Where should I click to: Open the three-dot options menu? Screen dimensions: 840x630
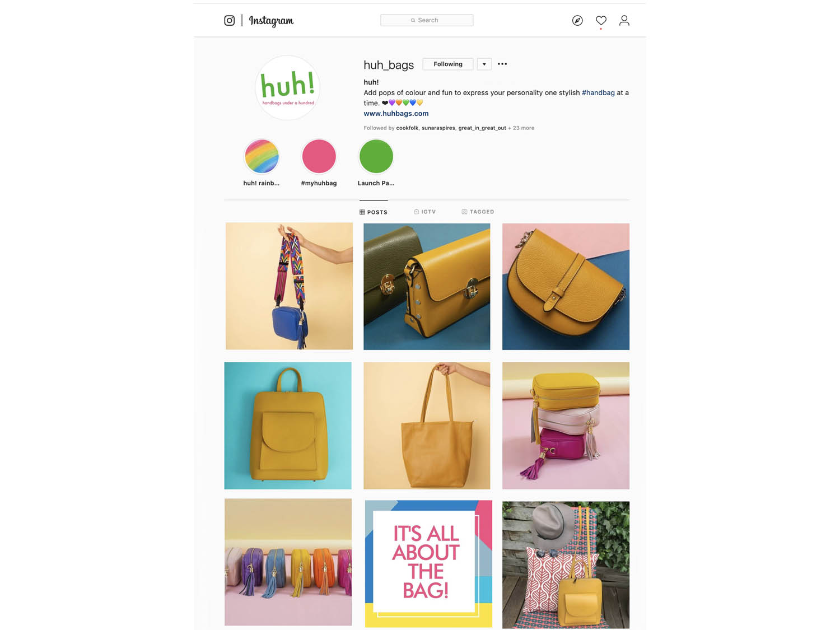point(502,64)
